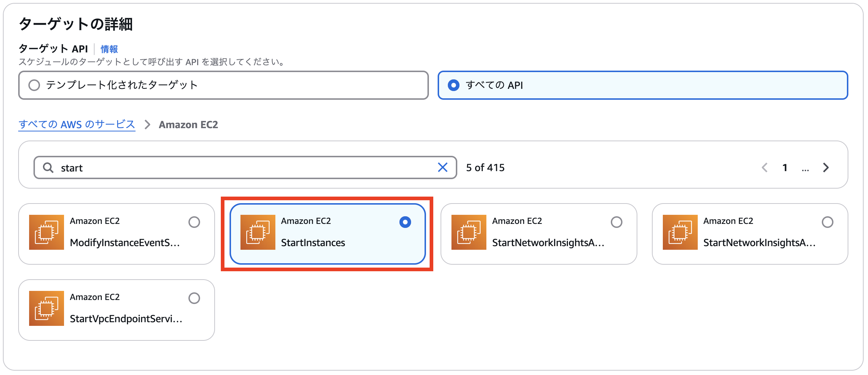Select the StartInstances radio button

[x=405, y=222]
